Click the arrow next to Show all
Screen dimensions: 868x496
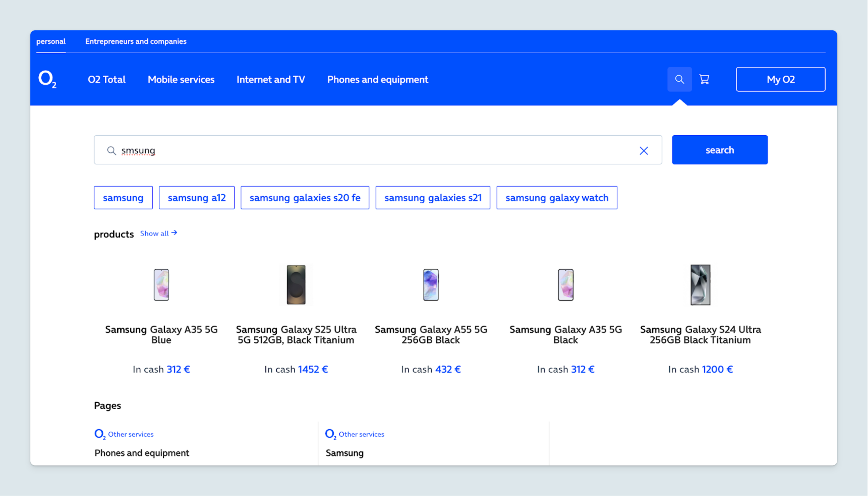point(174,233)
